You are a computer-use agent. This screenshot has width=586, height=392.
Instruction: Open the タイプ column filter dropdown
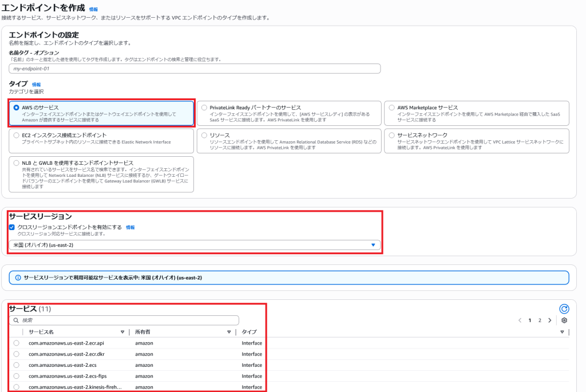pos(563,332)
